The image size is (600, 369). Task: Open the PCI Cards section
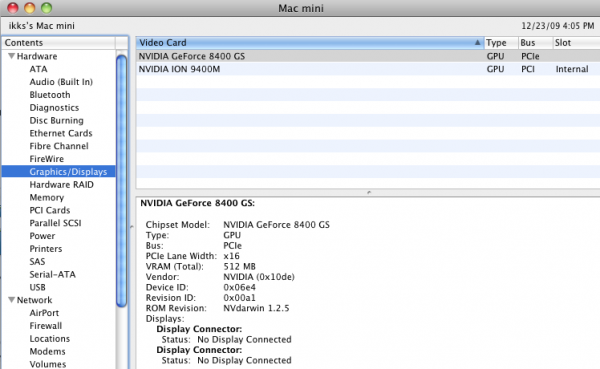[x=50, y=210]
